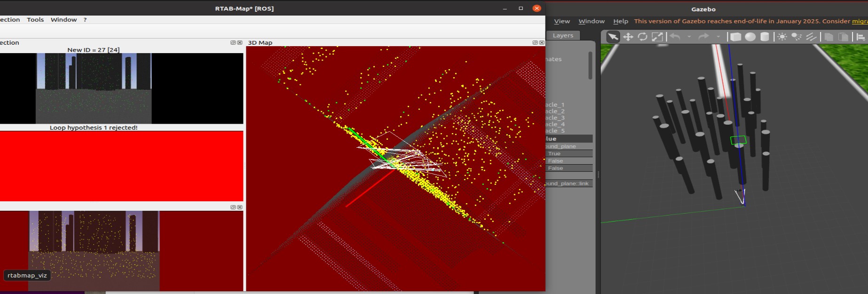Activate the rotate mode tool

click(642, 37)
